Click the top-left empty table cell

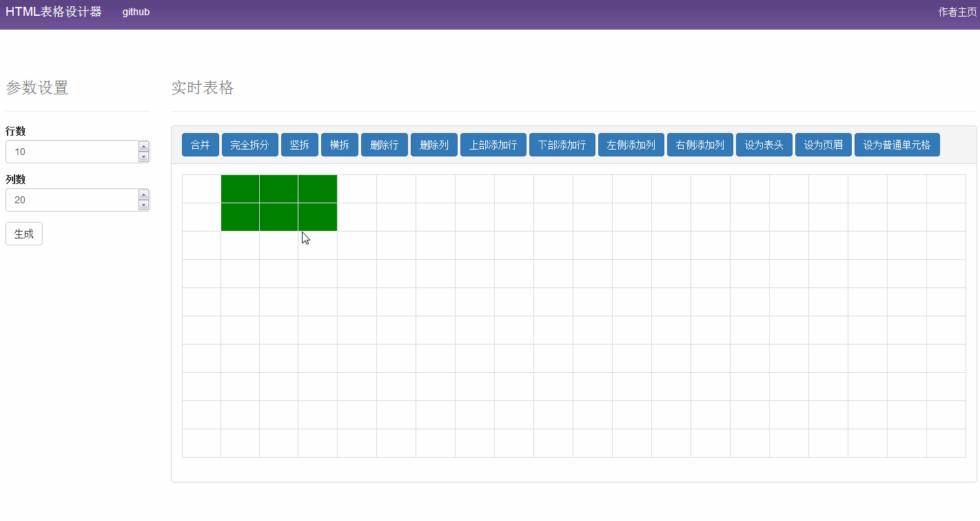[201, 189]
